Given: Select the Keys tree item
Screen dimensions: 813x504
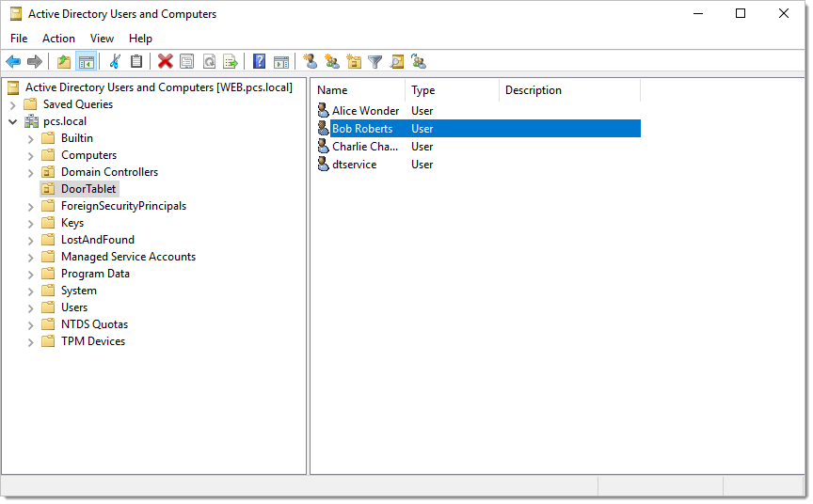Looking at the screenshot, I should [x=72, y=223].
